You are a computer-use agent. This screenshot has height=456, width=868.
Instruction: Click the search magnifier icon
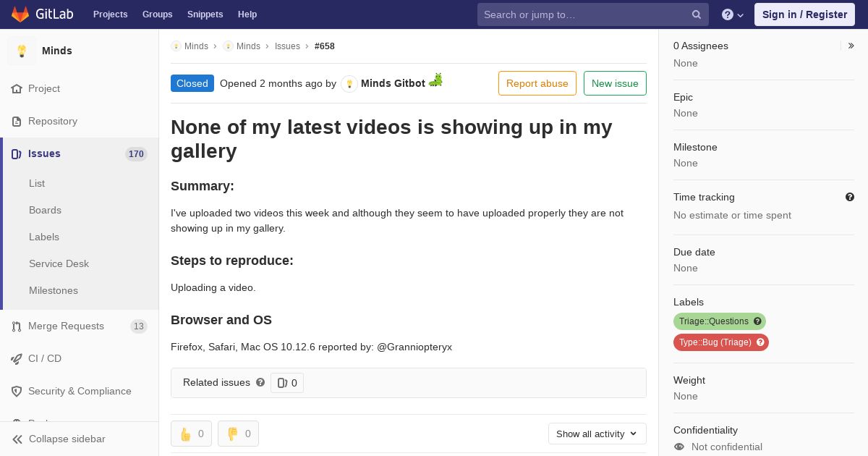(697, 14)
